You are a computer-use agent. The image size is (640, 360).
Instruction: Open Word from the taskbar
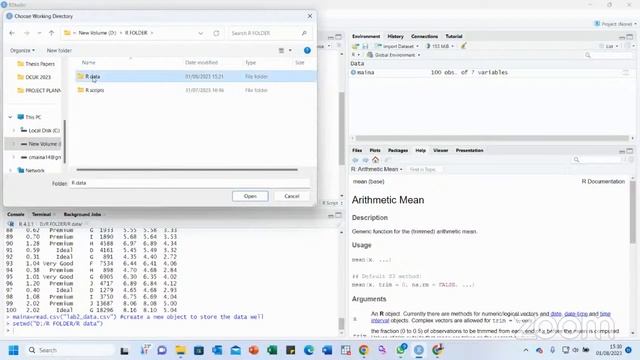point(327,350)
